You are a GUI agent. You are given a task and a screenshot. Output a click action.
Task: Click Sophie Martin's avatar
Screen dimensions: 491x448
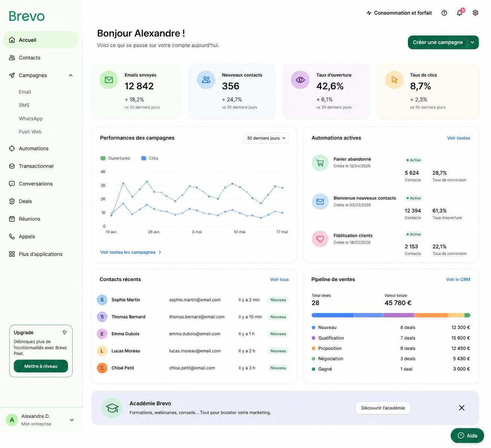pos(102,300)
